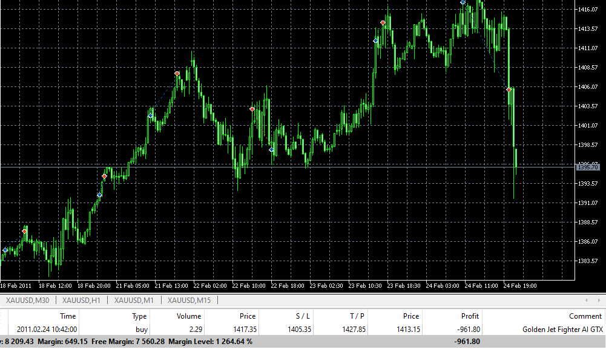Click blue trade marker near 23 Feb 10:30
The image size is (606, 364).
(x=376, y=41)
